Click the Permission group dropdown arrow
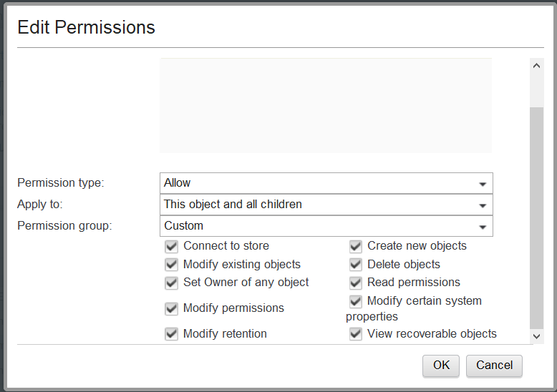The height and width of the screenshot is (392, 557). point(483,227)
